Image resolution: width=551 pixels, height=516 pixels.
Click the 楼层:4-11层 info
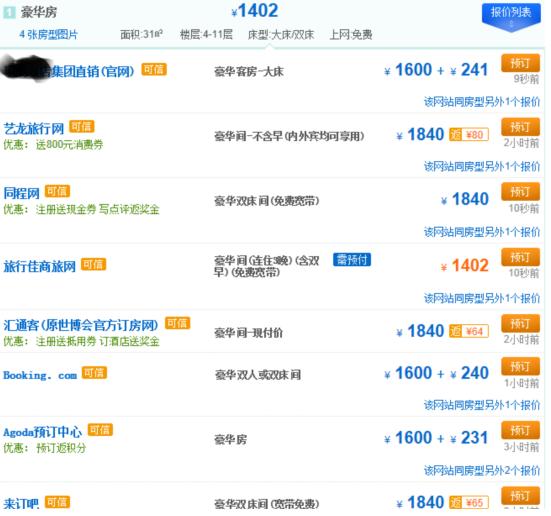(206, 34)
